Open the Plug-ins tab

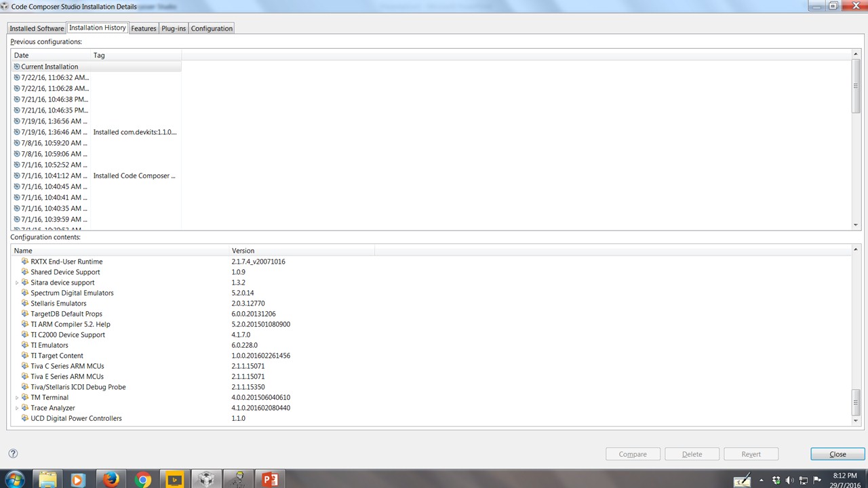point(174,28)
